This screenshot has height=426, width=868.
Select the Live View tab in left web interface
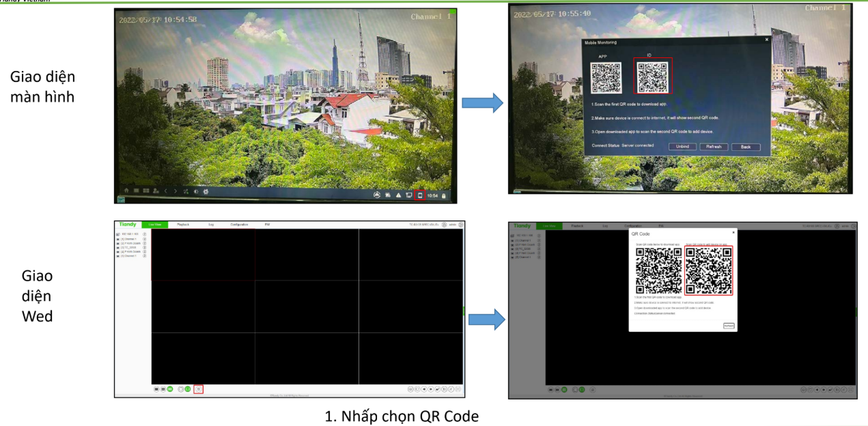point(154,225)
